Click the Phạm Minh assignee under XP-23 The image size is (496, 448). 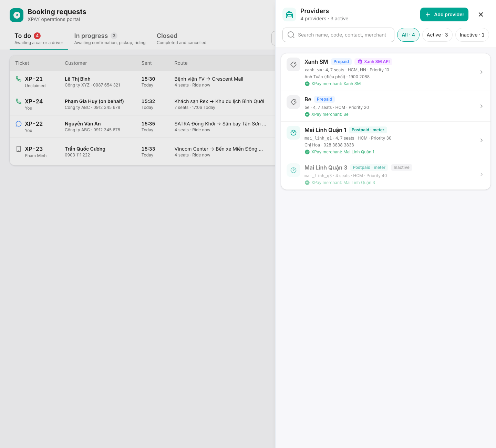(35, 156)
